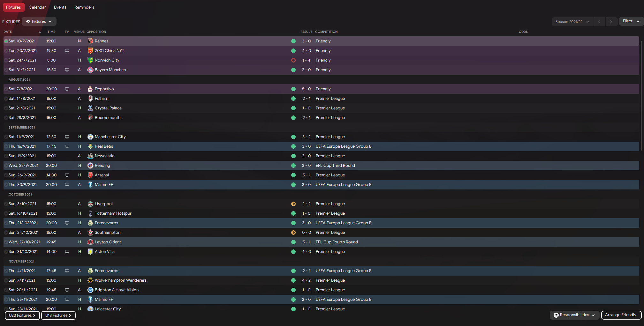Click the Rennes club badge icon
The height and width of the screenshot is (326, 644).
(x=90, y=41)
